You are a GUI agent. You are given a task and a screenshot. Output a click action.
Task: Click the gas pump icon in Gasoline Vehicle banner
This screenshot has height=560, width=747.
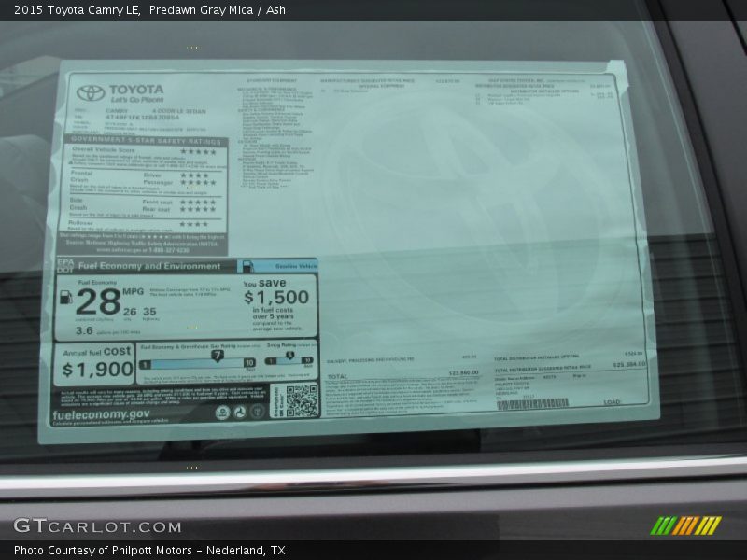[246, 266]
